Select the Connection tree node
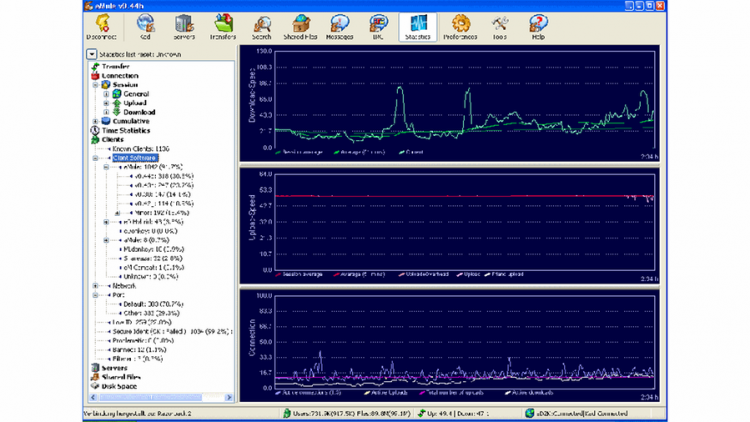 point(120,76)
